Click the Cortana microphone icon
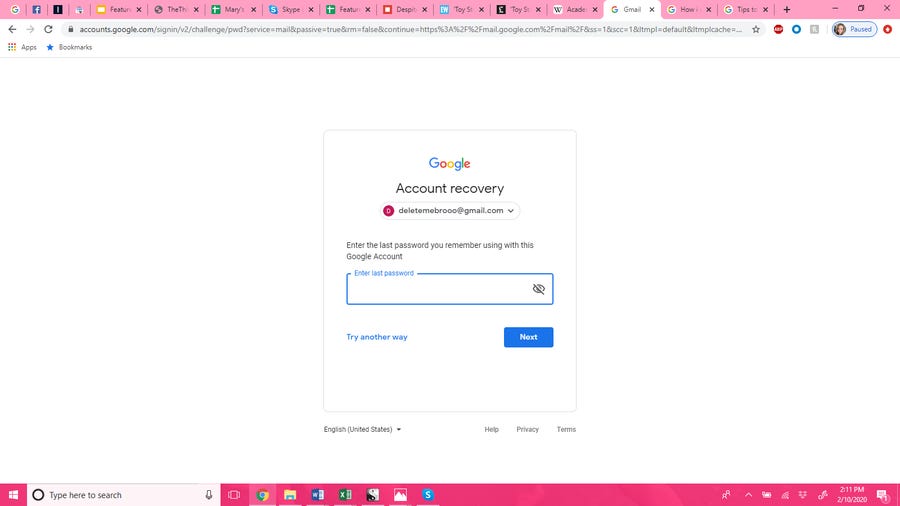900x506 pixels. (209, 495)
